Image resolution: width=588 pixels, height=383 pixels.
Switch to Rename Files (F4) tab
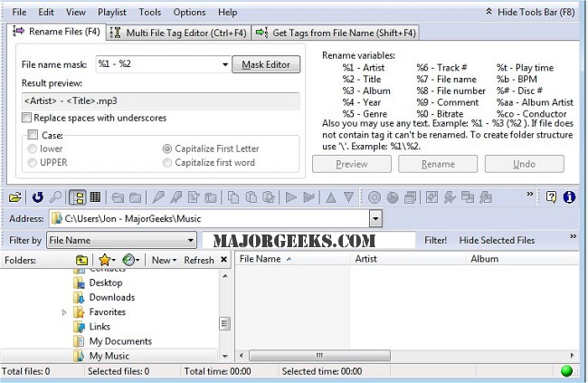(x=56, y=32)
